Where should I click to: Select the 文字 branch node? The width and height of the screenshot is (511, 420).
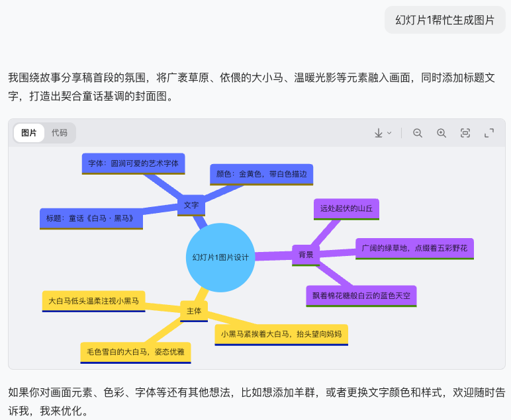(x=191, y=205)
